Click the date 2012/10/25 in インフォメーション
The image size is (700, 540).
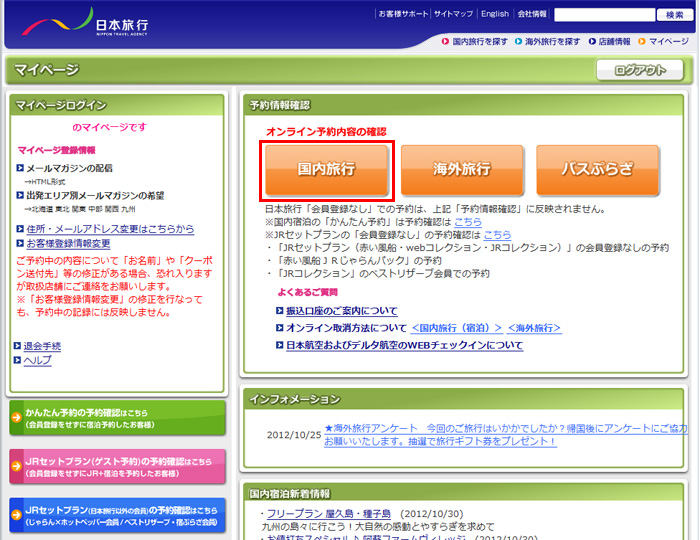coord(294,435)
